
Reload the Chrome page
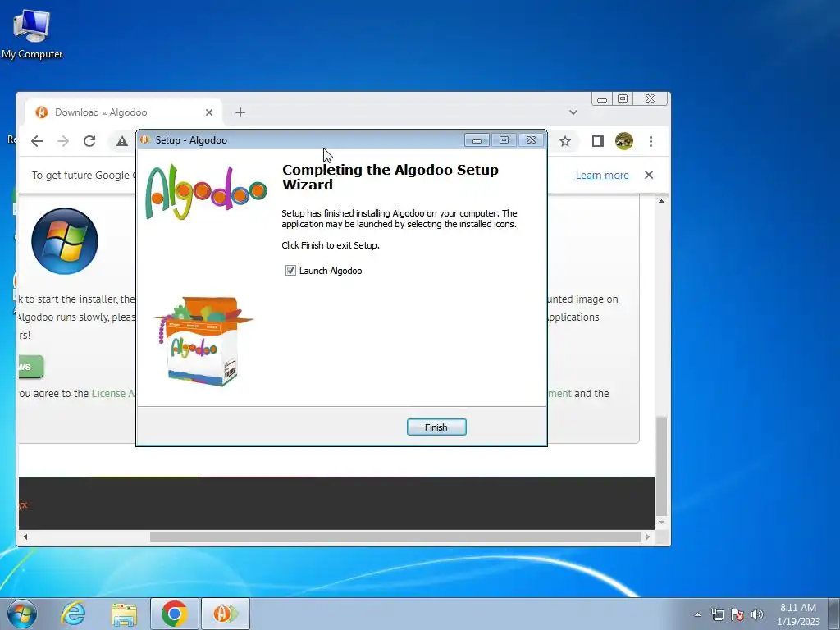pos(89,141)
